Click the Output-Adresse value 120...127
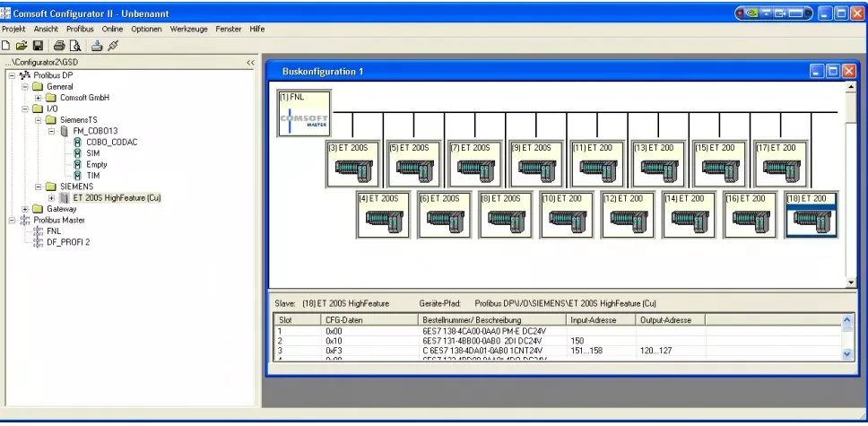Viewport: 868px width, 426px height. click(656, 351)
